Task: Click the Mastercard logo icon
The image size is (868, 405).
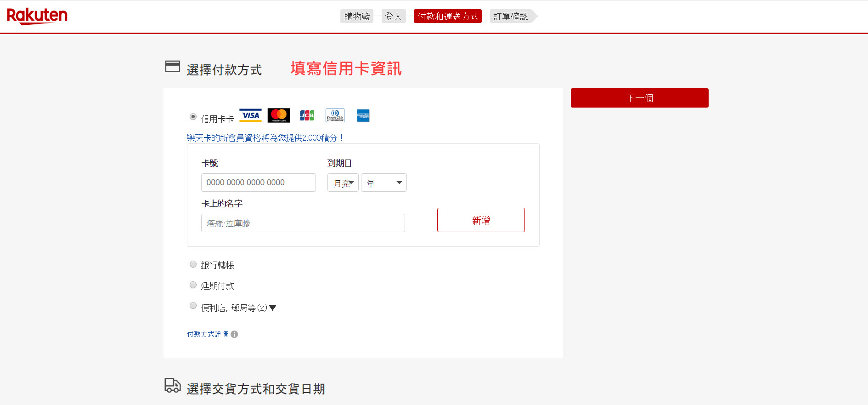Action: [279, 115]
